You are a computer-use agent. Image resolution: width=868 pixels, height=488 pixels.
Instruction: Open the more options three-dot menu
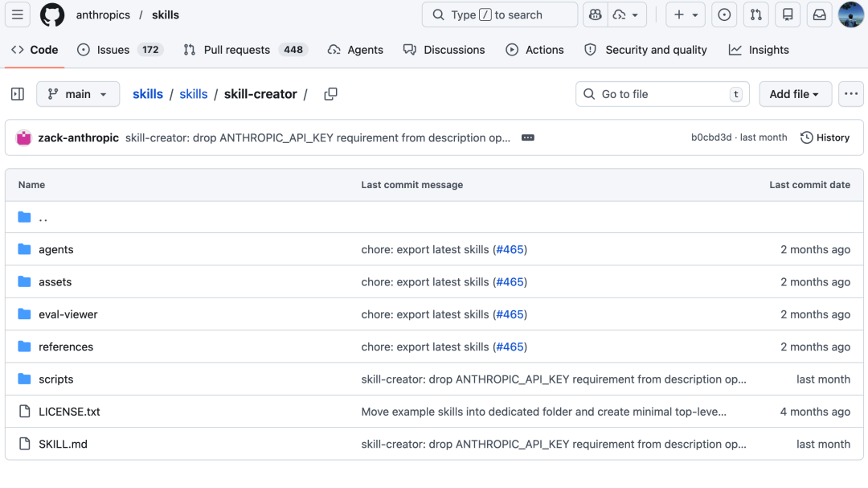click(851, 94)
